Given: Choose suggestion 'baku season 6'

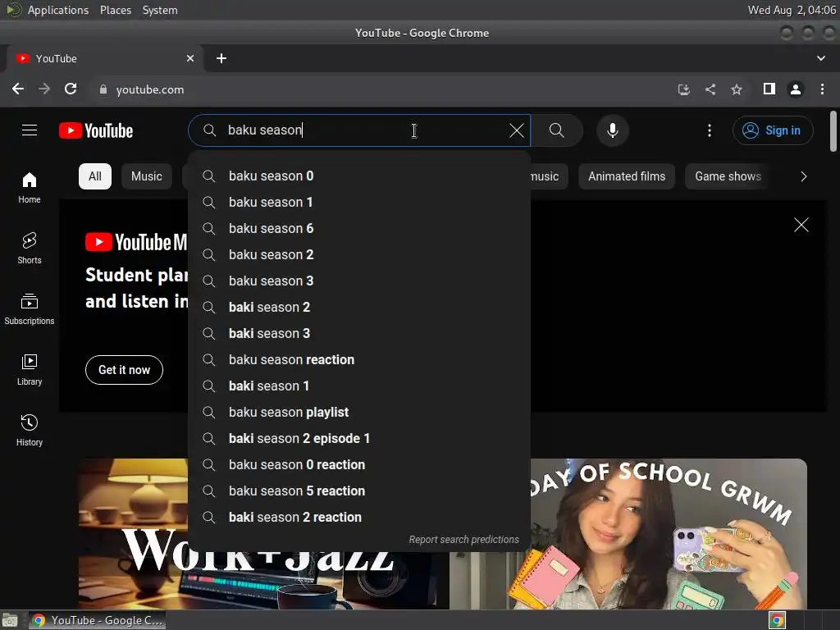Looking at the screenshot, I should coord(359,228).
